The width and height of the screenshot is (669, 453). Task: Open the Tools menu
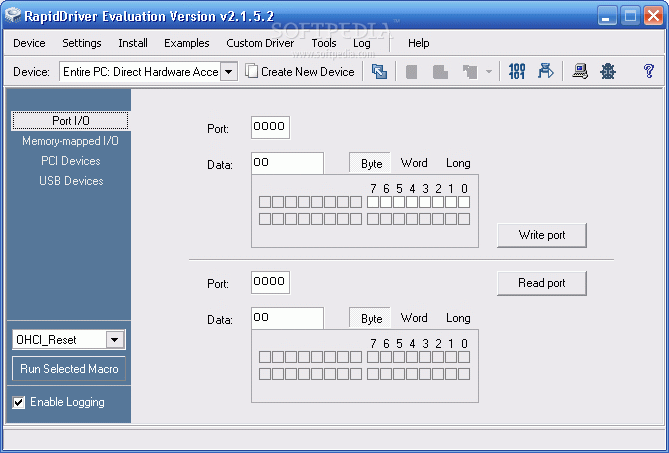[323, 43]
